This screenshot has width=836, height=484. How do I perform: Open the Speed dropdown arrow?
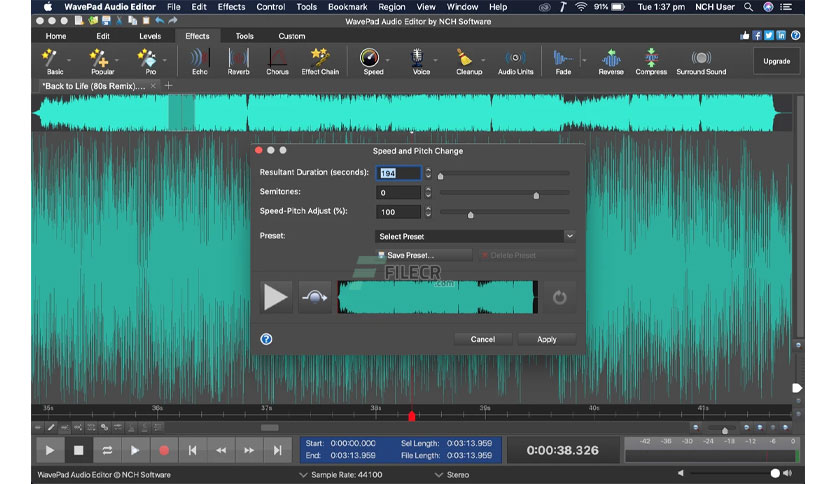[x=388, y=60]
